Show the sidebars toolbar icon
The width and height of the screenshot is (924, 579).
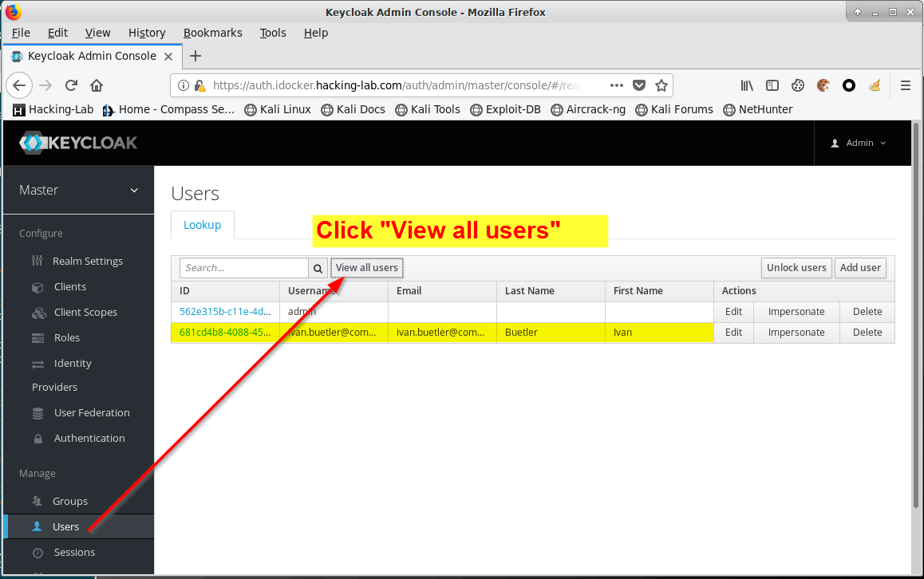[x=772, y=85]
